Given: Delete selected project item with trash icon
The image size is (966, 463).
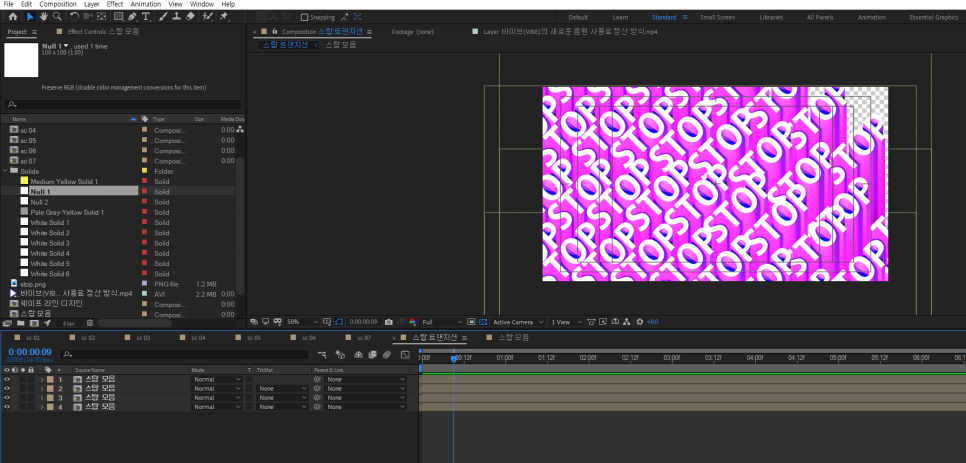Looking at the screenshot, I should [x=90, y=323].
